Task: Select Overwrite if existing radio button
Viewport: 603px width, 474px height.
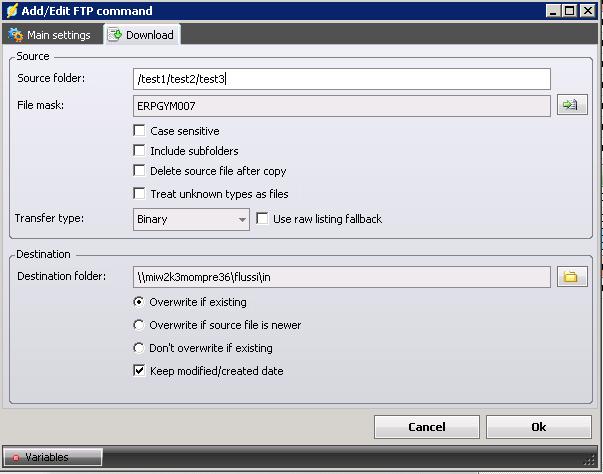Action: 140,302
